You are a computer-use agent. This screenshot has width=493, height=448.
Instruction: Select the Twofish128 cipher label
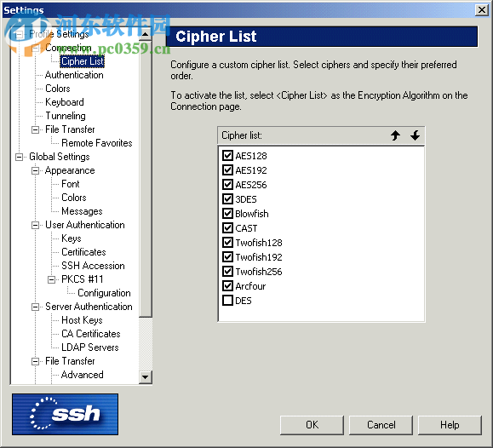259,243
